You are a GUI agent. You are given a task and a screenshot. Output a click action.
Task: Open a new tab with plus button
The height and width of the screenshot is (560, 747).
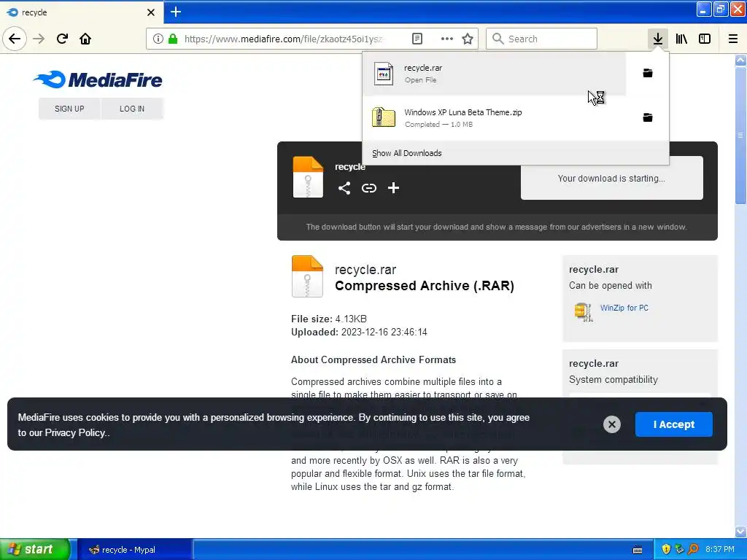[175, 12]
